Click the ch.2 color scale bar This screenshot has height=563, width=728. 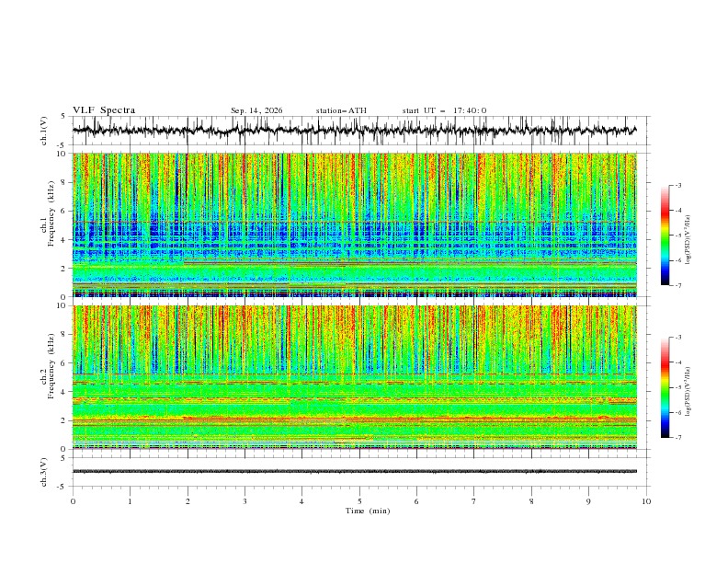point(665,387)
